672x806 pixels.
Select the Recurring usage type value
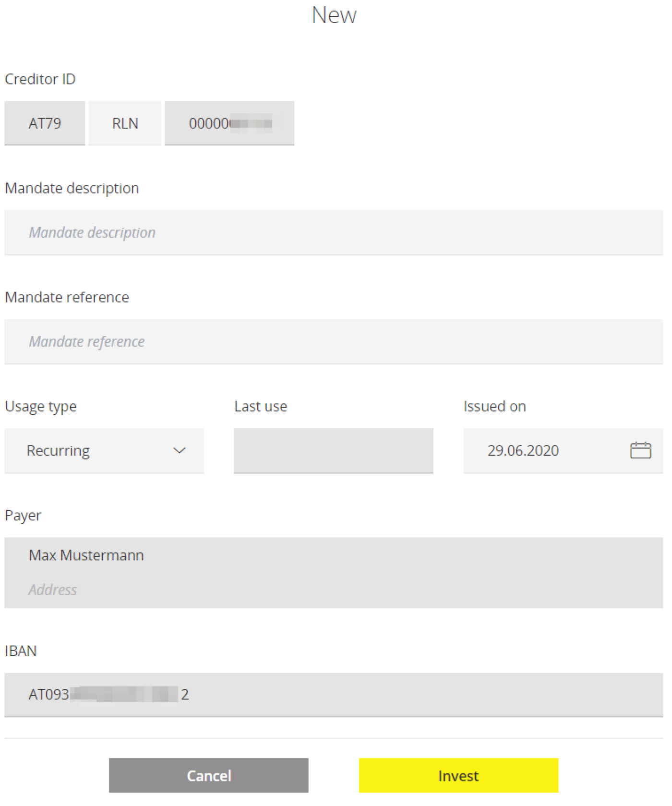pyautogui.click(x=59, y=450)
